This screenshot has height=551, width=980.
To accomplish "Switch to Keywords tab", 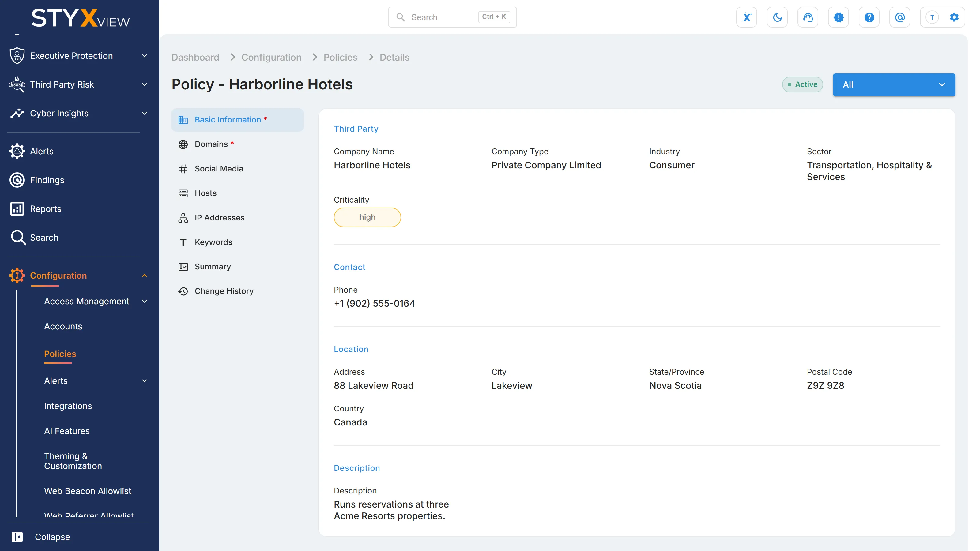I will [x=237, y=242].
